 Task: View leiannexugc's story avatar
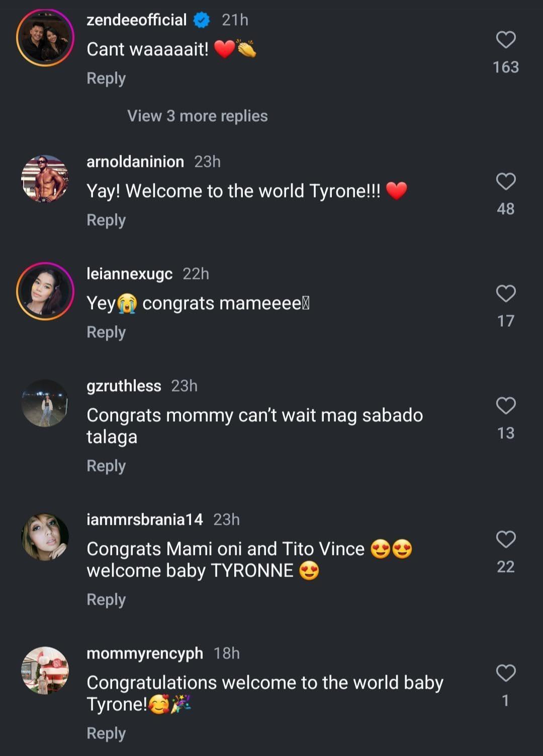(x=45, y=291)
